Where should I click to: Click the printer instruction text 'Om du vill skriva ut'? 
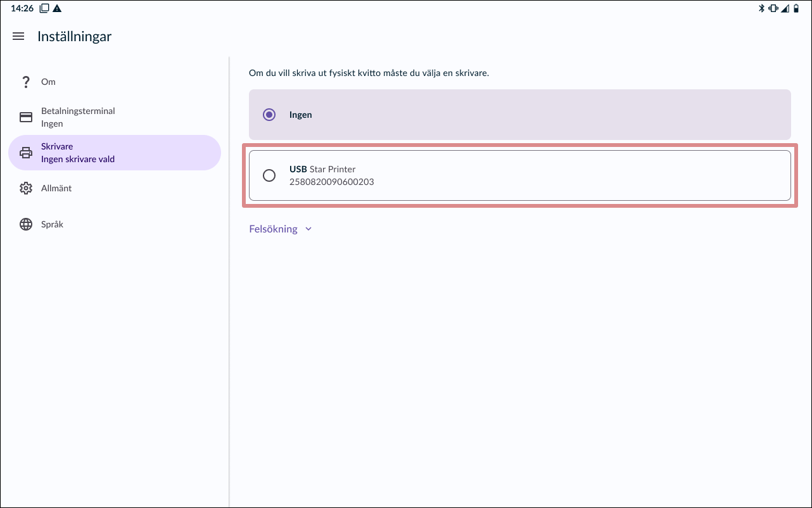point(369,73)
